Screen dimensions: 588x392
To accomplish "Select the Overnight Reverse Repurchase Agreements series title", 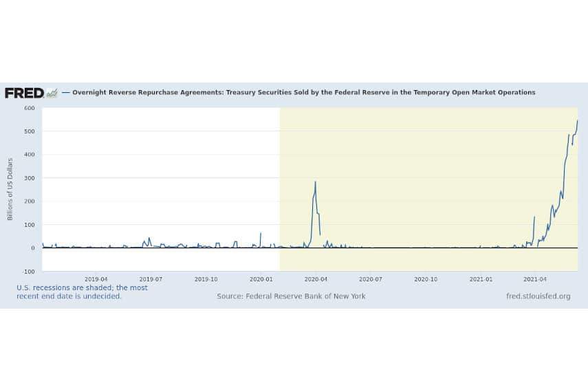I will pos(303,92).
